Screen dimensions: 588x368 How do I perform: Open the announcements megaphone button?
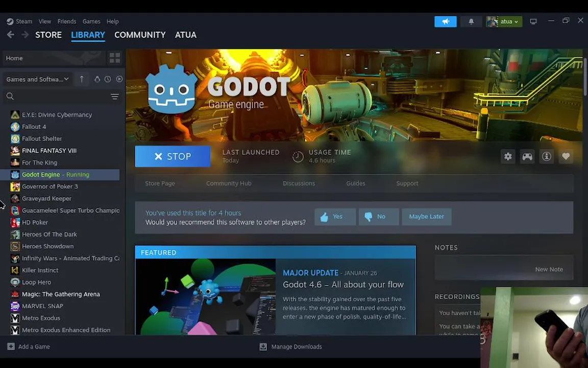pos(446,21)
